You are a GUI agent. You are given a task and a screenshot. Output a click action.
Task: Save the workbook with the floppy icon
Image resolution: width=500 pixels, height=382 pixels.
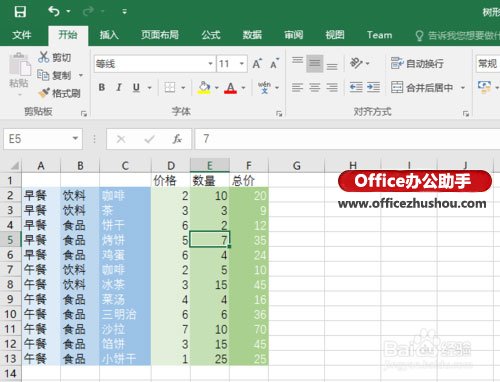pos(20,12)
